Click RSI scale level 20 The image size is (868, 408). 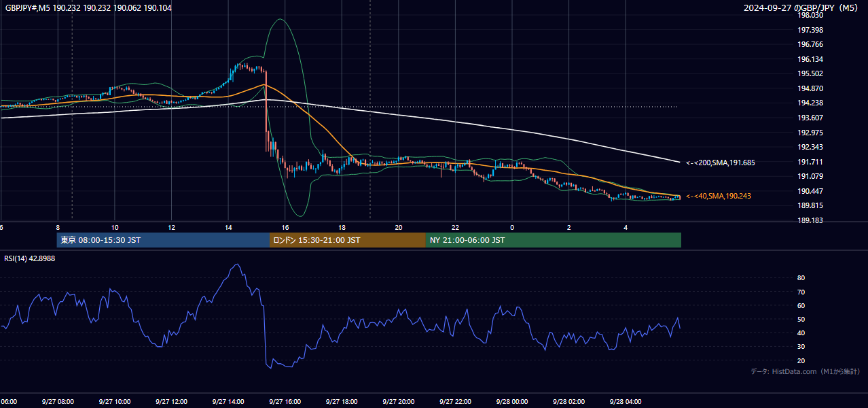tap(801, 360)
